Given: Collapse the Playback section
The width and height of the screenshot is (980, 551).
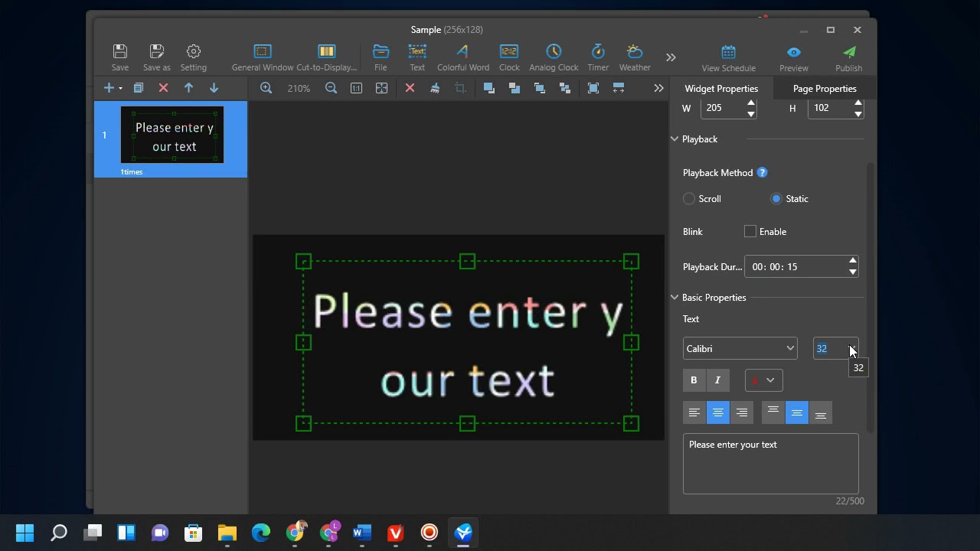Looking at the screenshot, I should tap(675, 139).
